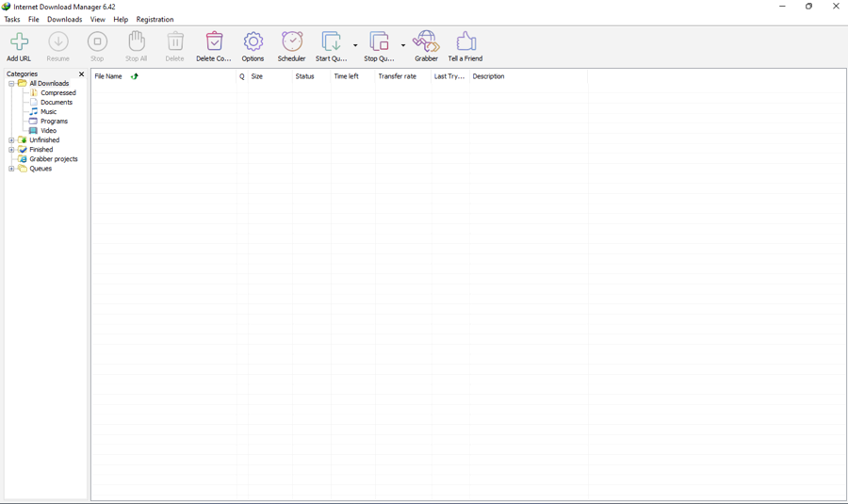Open the Tasks menu

(x=12, y=20)
